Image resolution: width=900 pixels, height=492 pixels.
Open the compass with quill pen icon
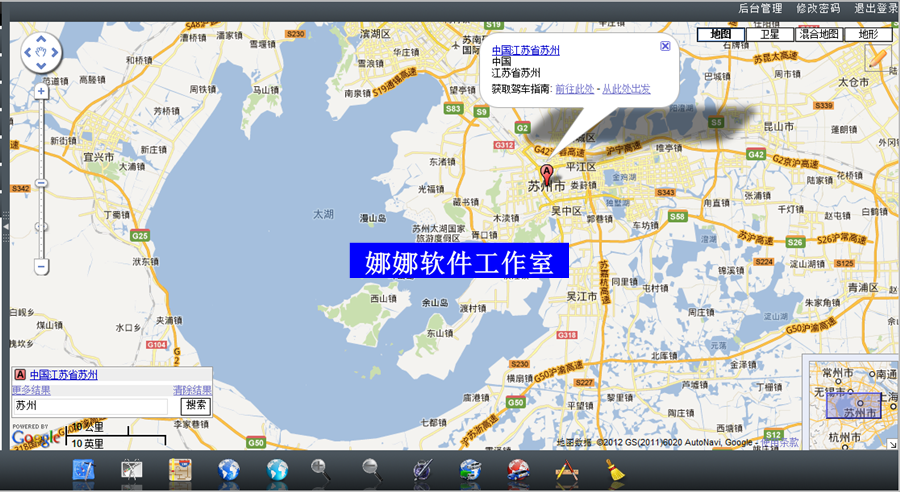[422, 470]
